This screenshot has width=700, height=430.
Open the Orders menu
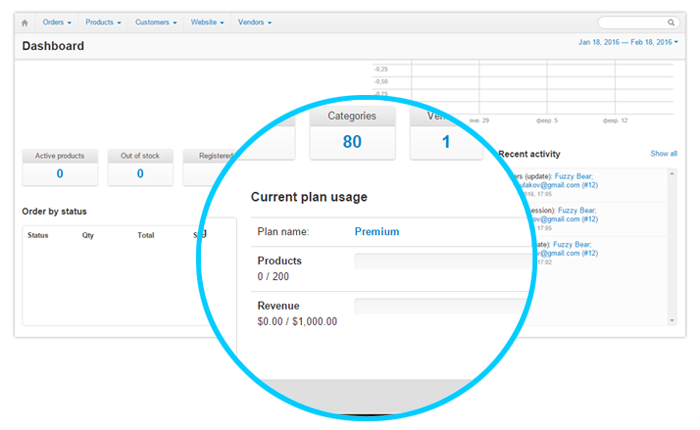57,22
